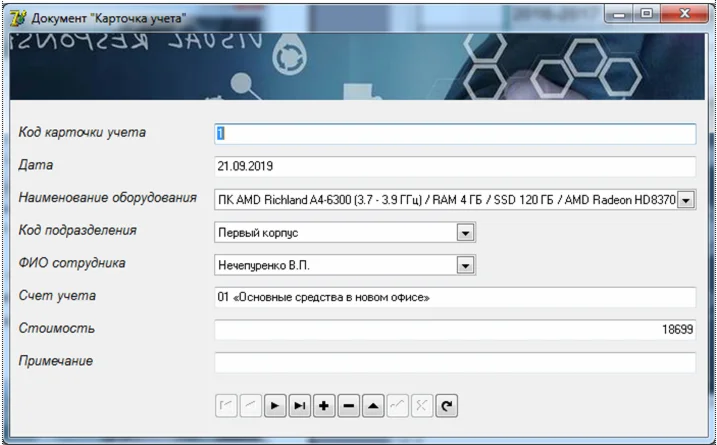Click the application icon in the title bar

click(18, 19)
